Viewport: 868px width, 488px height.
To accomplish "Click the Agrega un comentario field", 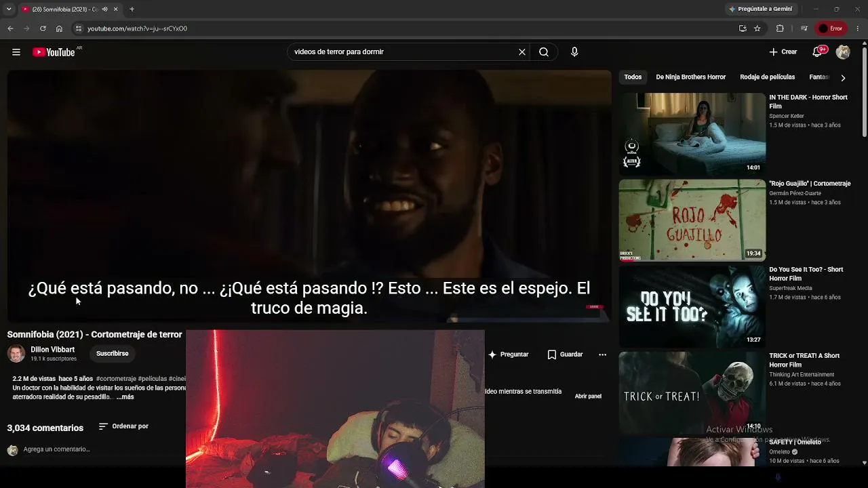I will 57,449.
